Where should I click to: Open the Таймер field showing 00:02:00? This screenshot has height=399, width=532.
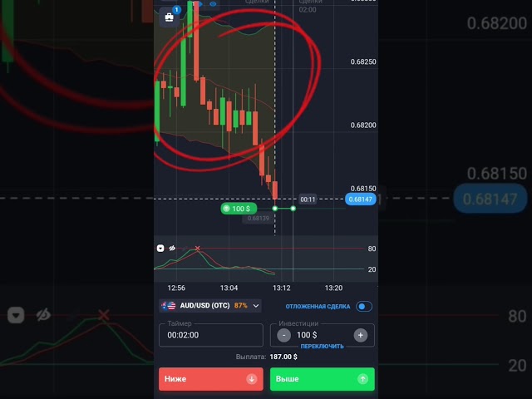point(211,335)
